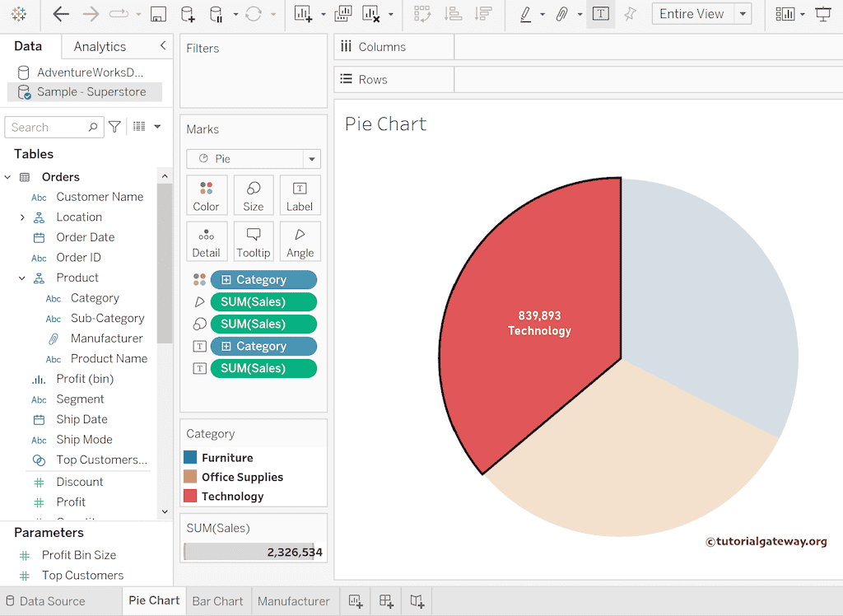This screenshot has height=616, width=843.
Task: Collapse the Data pane with arrow
Action: tap(163, 46)
